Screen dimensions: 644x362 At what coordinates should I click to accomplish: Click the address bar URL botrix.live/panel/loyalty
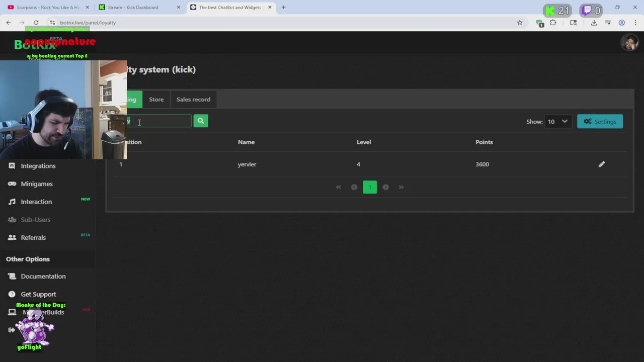[x=88, y=23]
